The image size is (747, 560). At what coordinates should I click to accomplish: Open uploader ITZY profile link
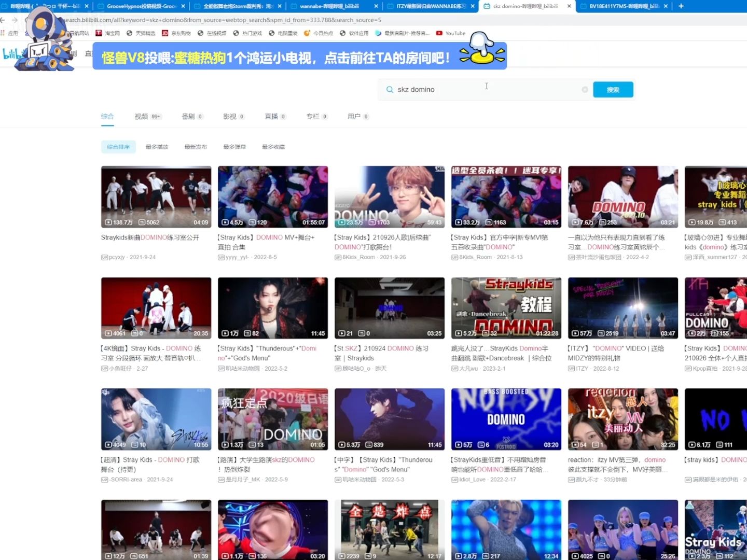click(582, 369)
